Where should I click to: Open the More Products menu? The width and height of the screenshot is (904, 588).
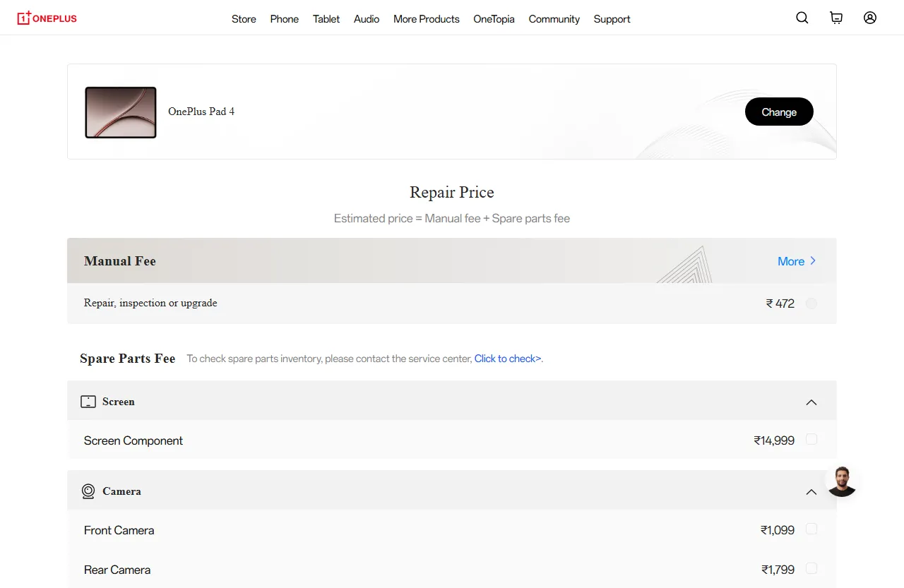[x=427, y=19]
